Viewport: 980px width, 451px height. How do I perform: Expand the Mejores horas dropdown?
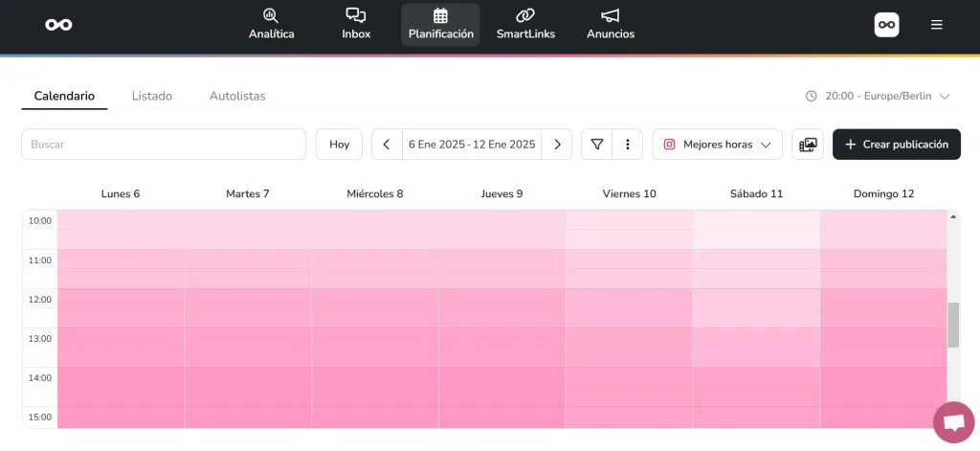coord(718,144)
